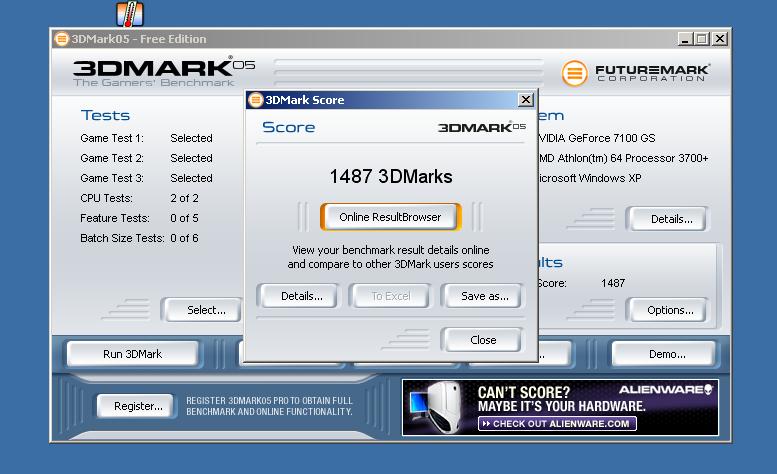This screenshot has width=777, height=474.
Task: Start the benchmark with Run 3DMark
Action: click(x=132, y=354)
